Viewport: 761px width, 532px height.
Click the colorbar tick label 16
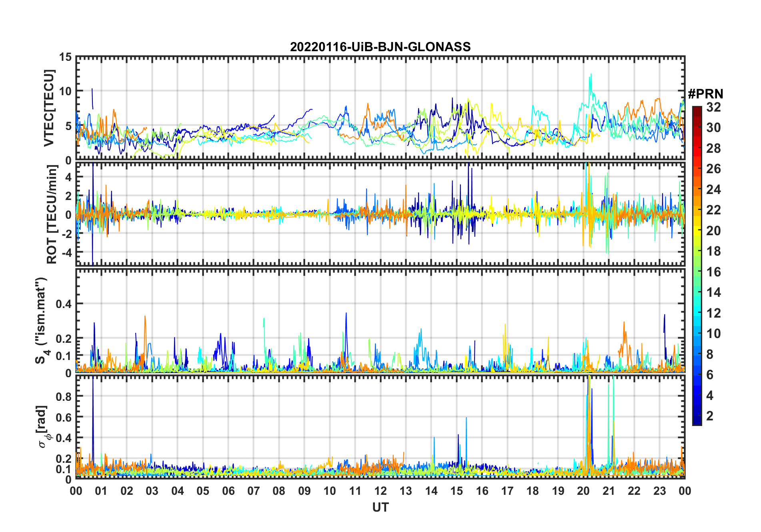(713, 272)
